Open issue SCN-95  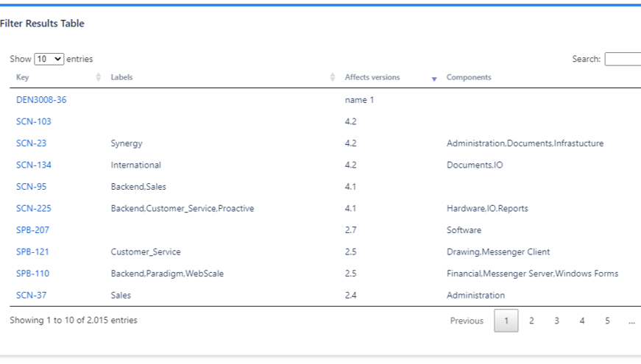31,187
